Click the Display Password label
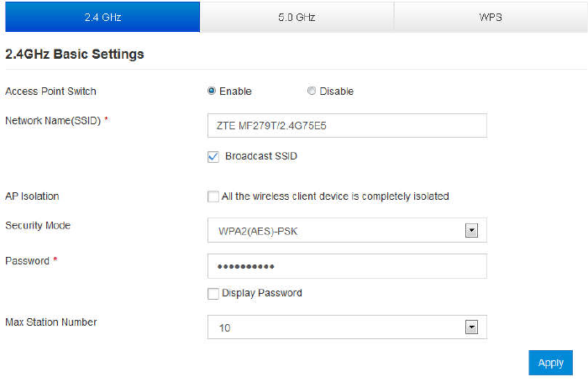The image size is (588, 382). tap(262, 293)
